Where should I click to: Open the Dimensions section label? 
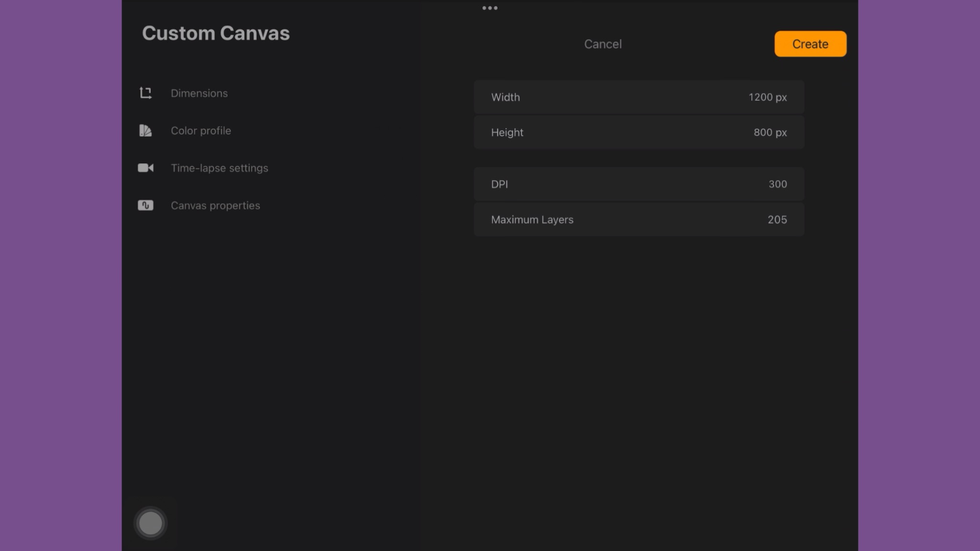[x=199, y=93]
